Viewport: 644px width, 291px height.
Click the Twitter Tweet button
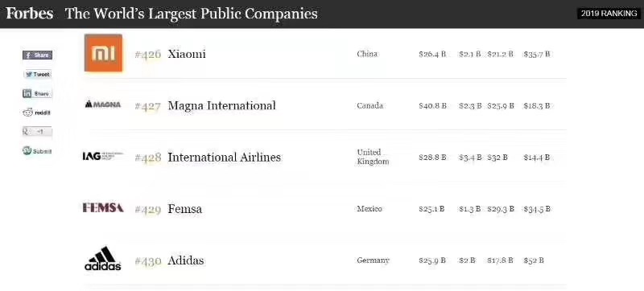(x=37, y=74)
